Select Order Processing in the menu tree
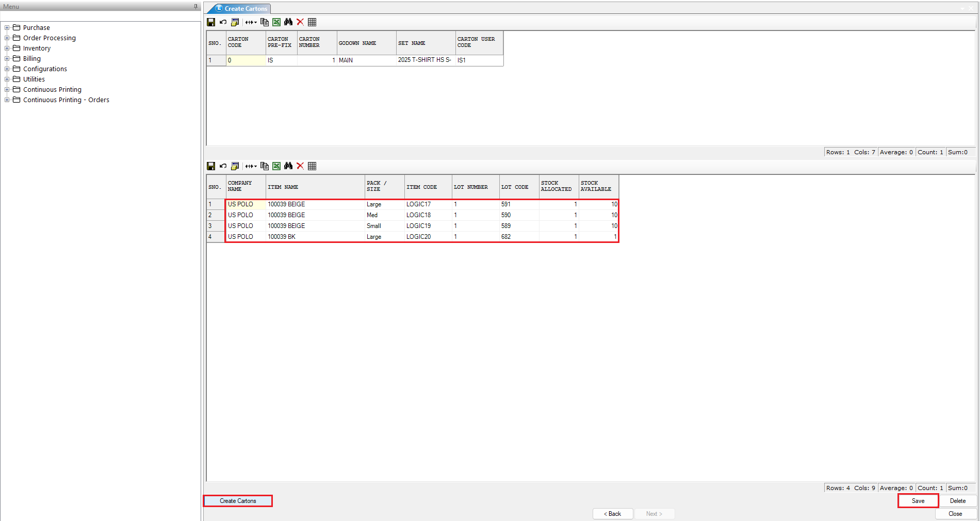 click(49, 38)
